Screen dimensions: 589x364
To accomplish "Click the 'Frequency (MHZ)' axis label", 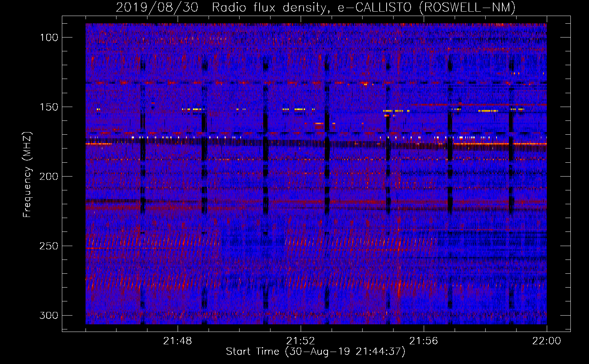I will (x=27, y=174).
